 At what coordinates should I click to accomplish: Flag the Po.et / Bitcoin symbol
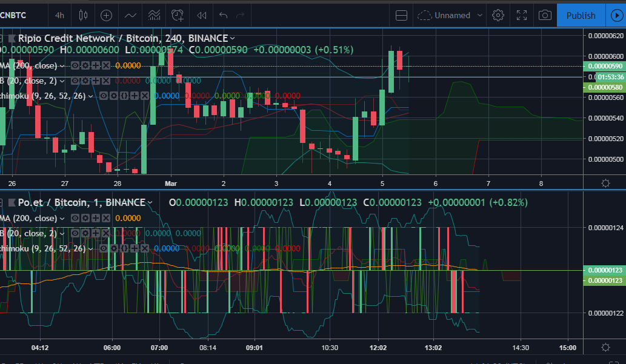[12, 202]
